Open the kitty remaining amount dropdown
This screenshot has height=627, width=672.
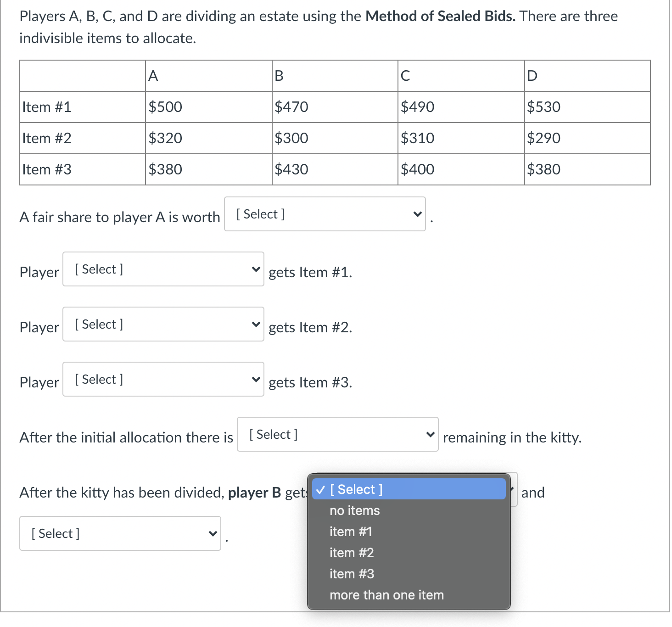(337, 434)
